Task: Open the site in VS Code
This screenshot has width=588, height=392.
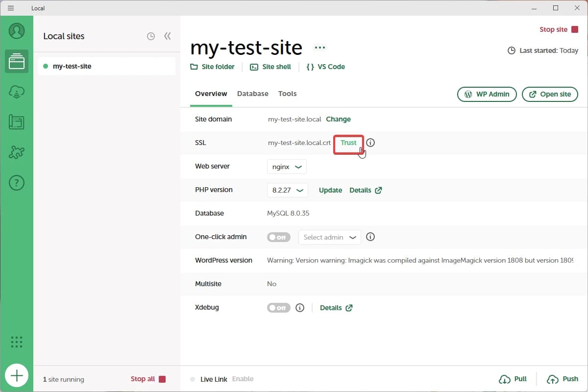Action: (325, 67)
